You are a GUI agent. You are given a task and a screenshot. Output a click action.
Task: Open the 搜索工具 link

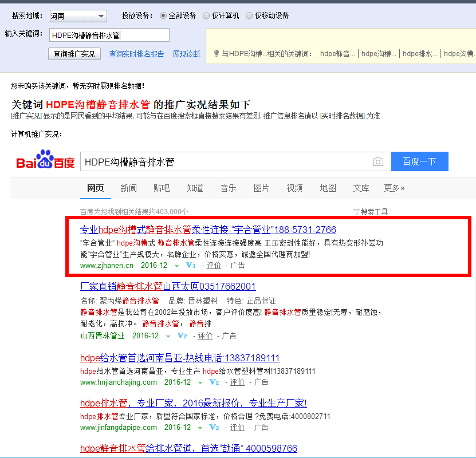pos(374,212)
